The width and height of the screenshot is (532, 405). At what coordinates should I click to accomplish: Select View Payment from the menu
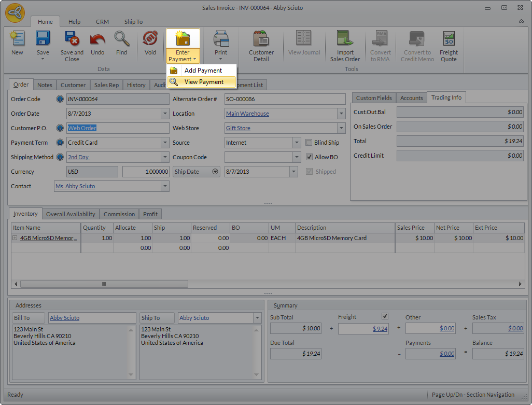click(204, 82)
